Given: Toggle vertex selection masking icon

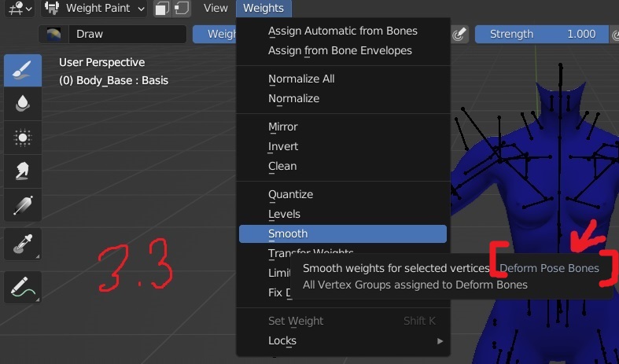Looking at the screenshot, I should (x=182, y=9).
